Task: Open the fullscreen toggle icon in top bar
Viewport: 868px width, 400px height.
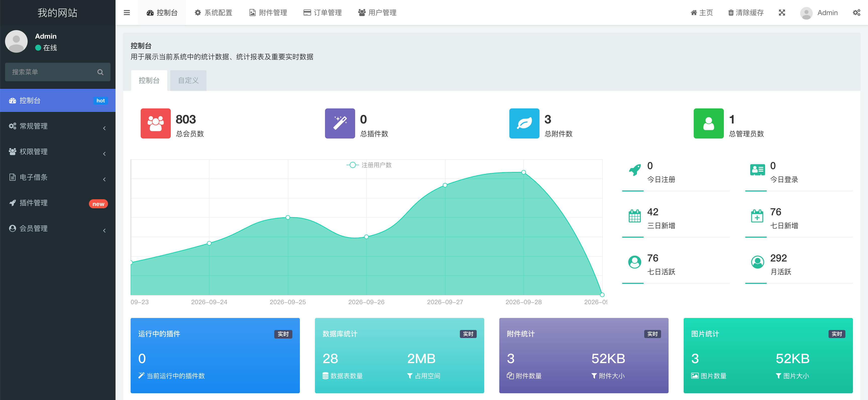Action: coord(782,13)
